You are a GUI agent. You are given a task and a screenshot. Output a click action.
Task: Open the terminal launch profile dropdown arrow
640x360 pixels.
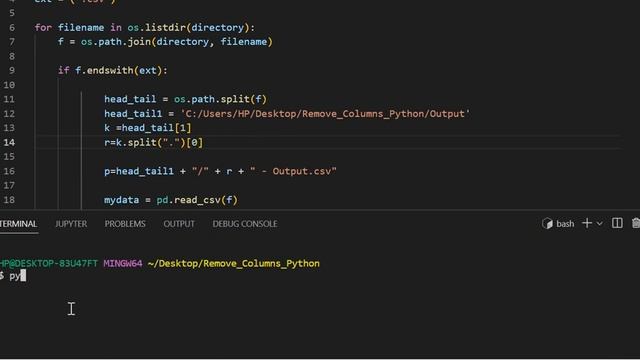click(x=599, y=224)
